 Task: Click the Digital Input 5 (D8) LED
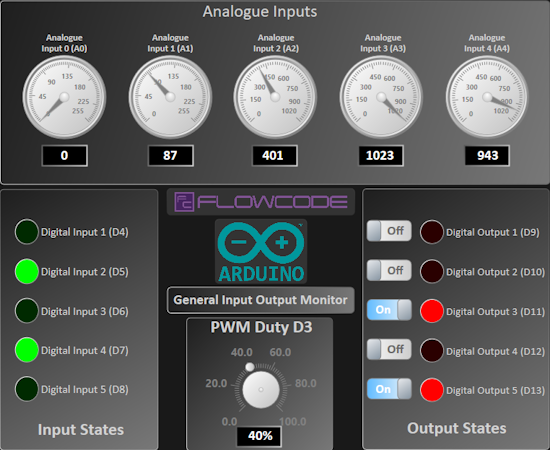(27, 389)
